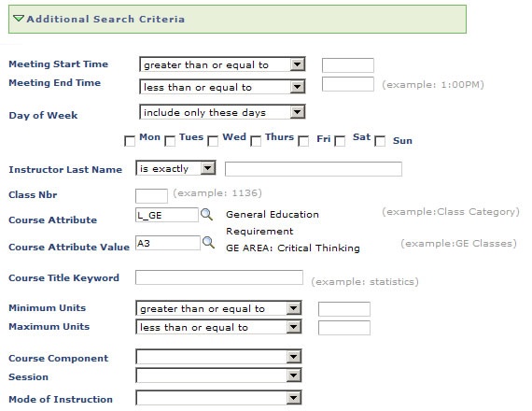Click the 'Additional Search Criteria' header text

tap(105, 19)
